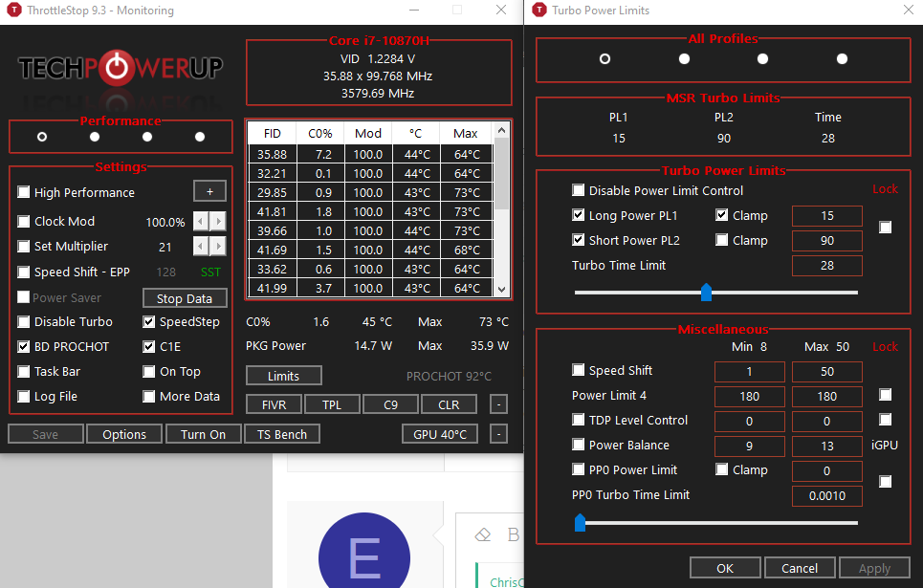The image size is (923, 588).
Task: Open ThrottleStop Options
Action: [x=124, y=434]
